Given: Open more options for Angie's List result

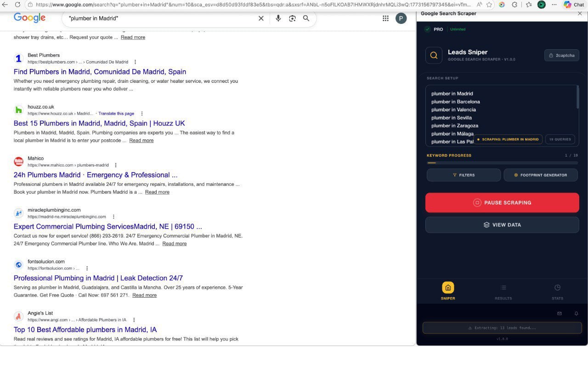Looking at the screenshot, I should [x=134, y=320].
